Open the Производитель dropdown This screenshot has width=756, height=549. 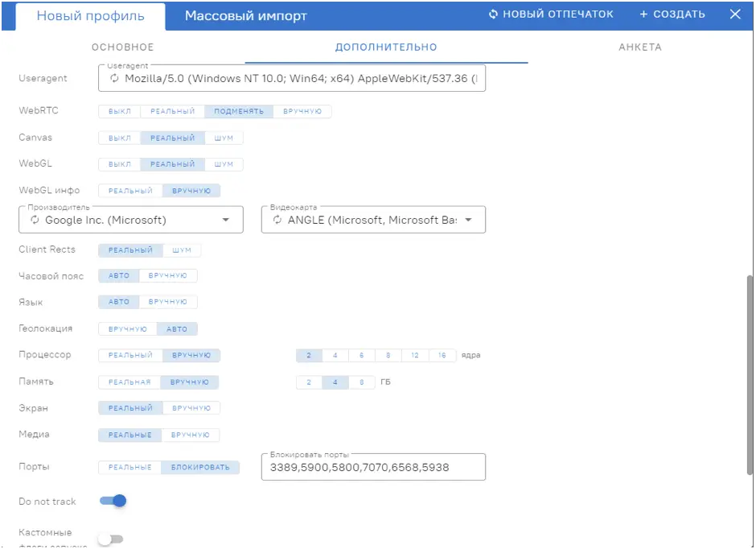click(226, 219)
